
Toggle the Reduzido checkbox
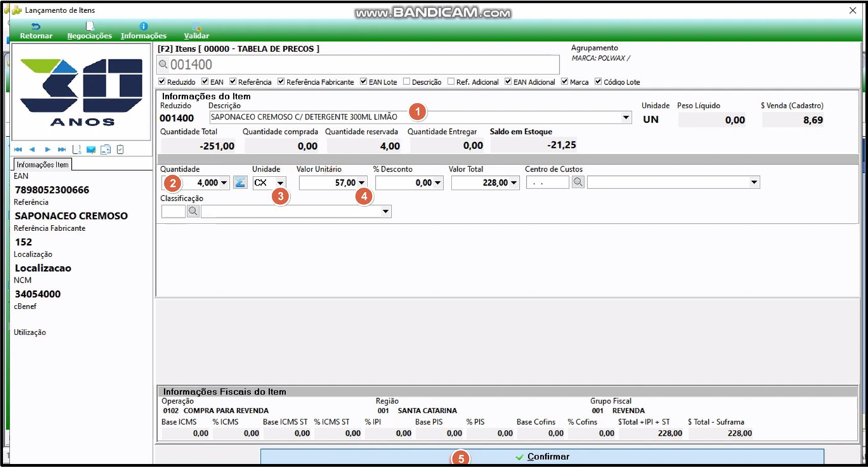click(x=162, y=81)
